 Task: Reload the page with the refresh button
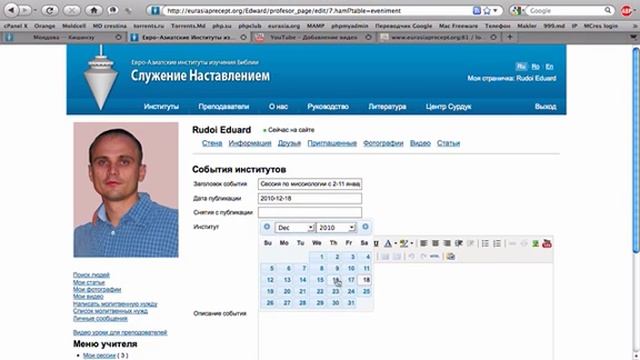point(50,10)
